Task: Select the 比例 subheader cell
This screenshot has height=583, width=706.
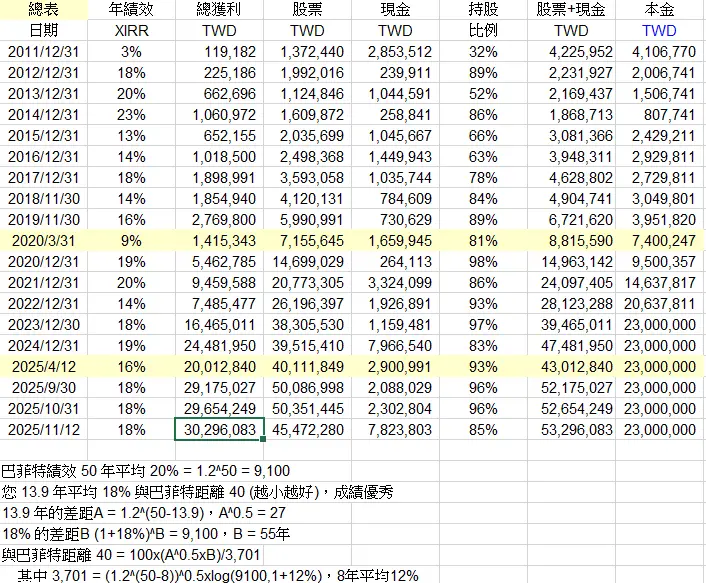Action: [483, 31]
